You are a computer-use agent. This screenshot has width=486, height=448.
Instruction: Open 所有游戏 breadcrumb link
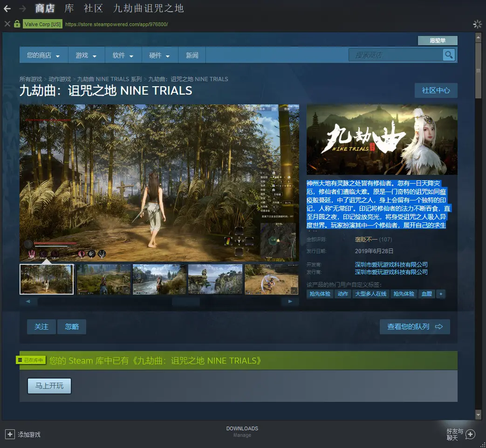pyautogui.click(x=31, y=79)
